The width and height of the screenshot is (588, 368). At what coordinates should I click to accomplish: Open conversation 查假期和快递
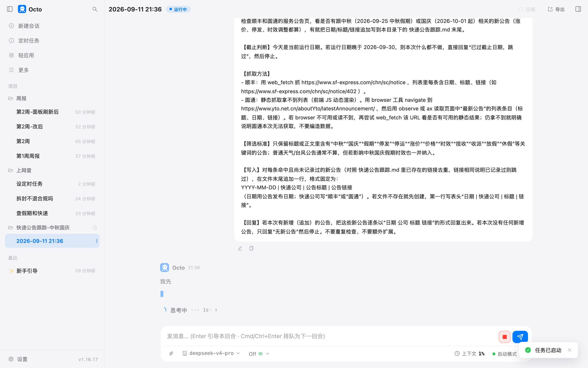pos(52,213)
